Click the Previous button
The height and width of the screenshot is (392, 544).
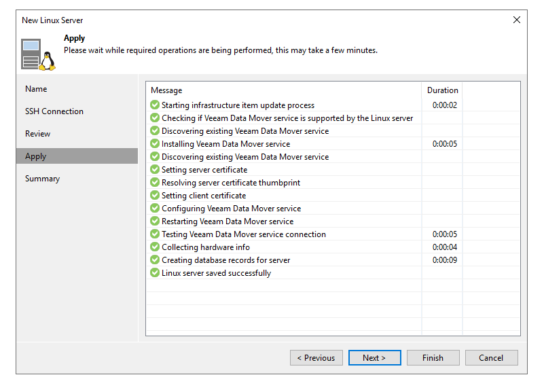[316, 358]
